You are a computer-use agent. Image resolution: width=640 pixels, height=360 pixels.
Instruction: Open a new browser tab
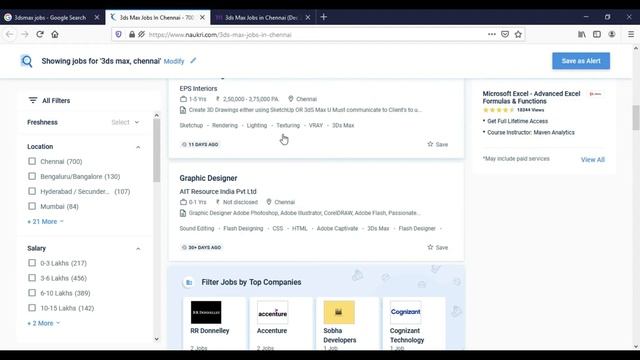pos(324,17)
